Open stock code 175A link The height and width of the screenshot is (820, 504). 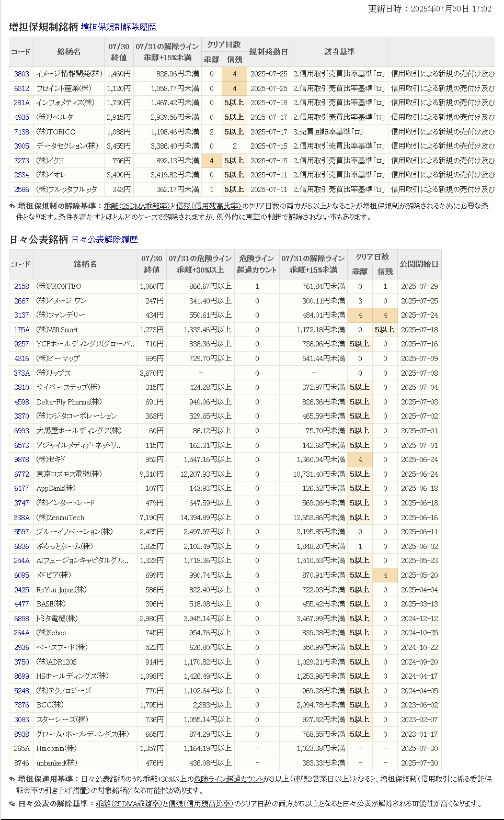point(21,330)
